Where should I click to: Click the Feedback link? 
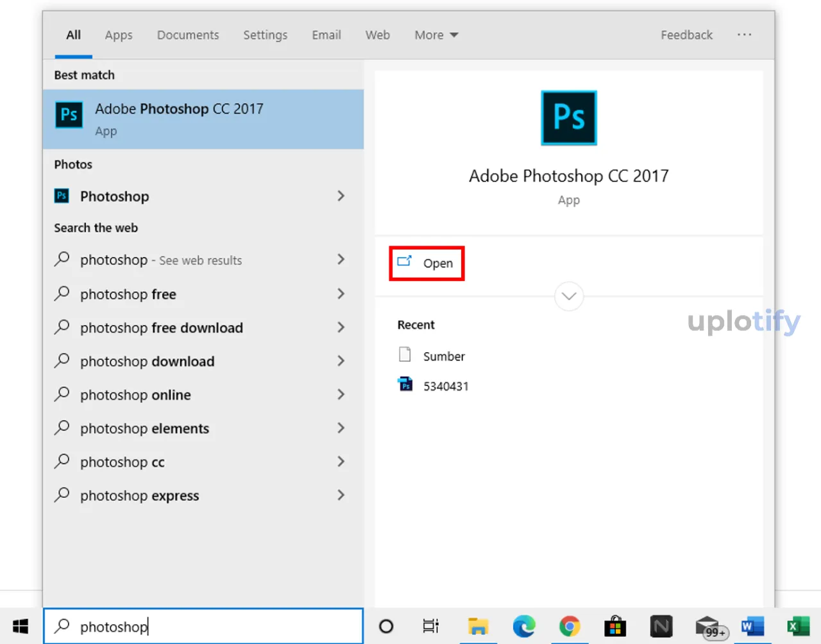click(x=686, y=35)
